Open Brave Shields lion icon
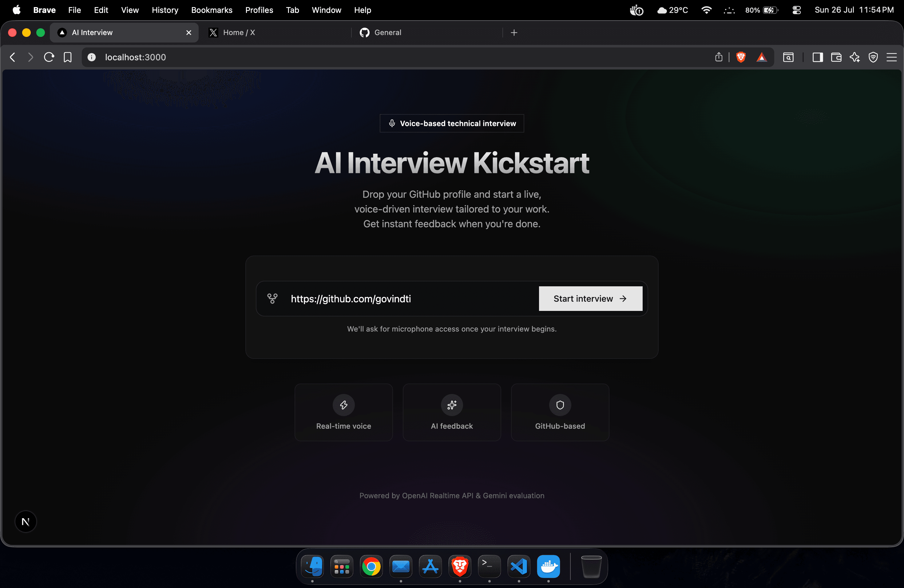The height and width of the screenshot is (588, 904). tap(741, 58)
